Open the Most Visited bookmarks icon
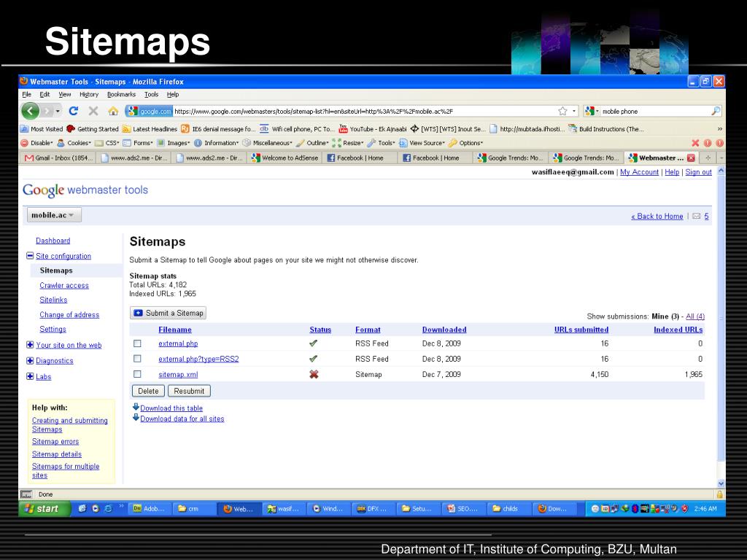Screen dimensions: 747x560 (24, 128)
